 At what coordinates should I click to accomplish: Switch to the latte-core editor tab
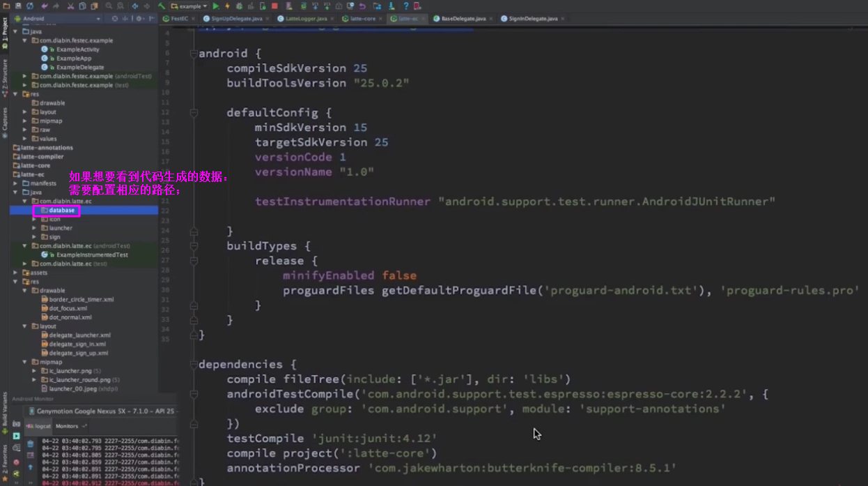[364, 19]
